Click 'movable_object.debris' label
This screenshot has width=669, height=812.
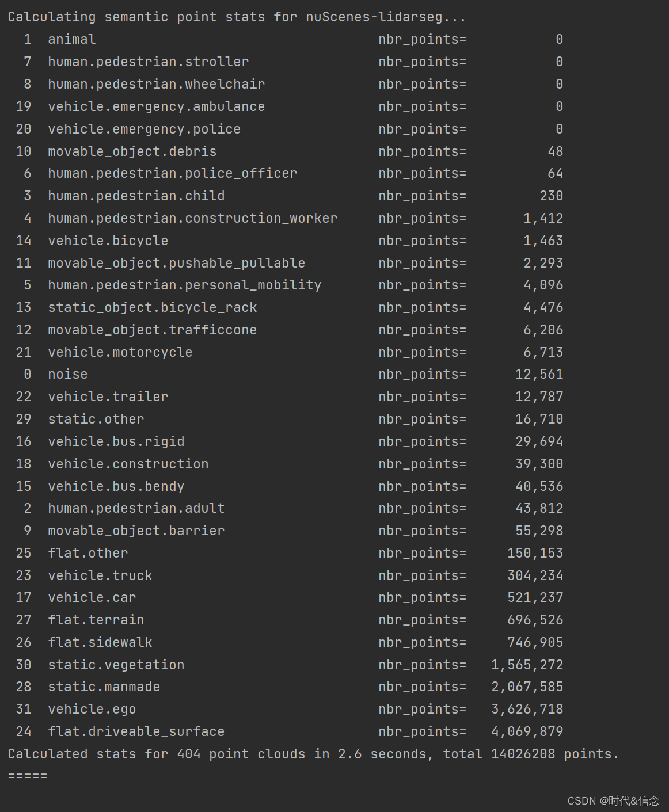[132, 151]
